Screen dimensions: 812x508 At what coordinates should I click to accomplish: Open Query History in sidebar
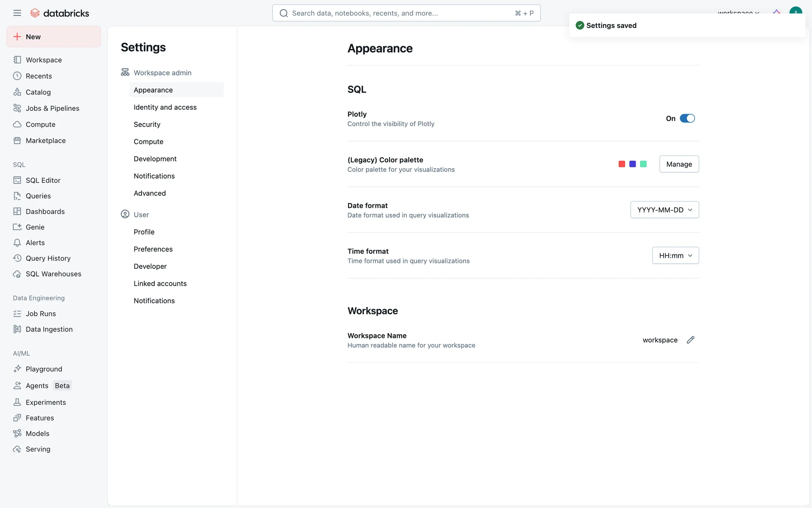(48, 258)
